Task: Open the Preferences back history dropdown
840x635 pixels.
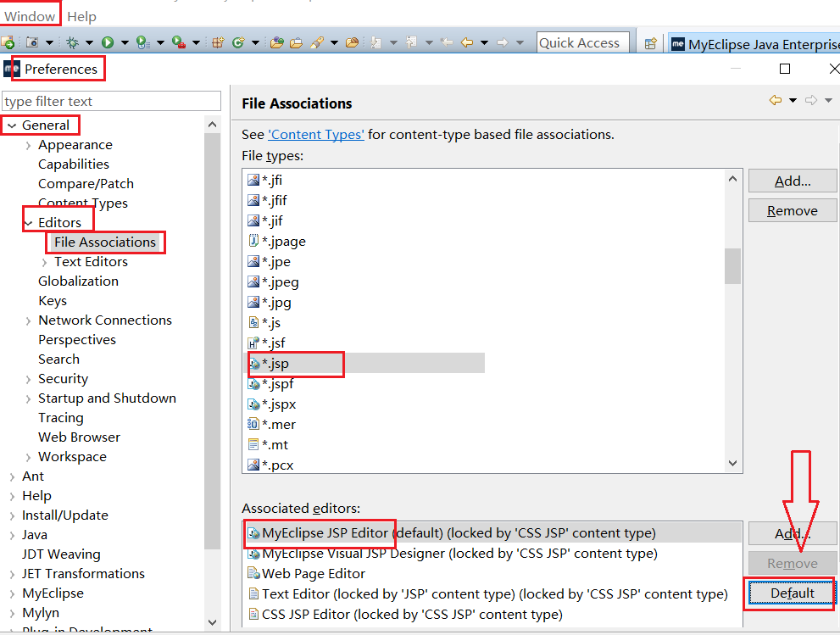Action: tap(793, 100)
